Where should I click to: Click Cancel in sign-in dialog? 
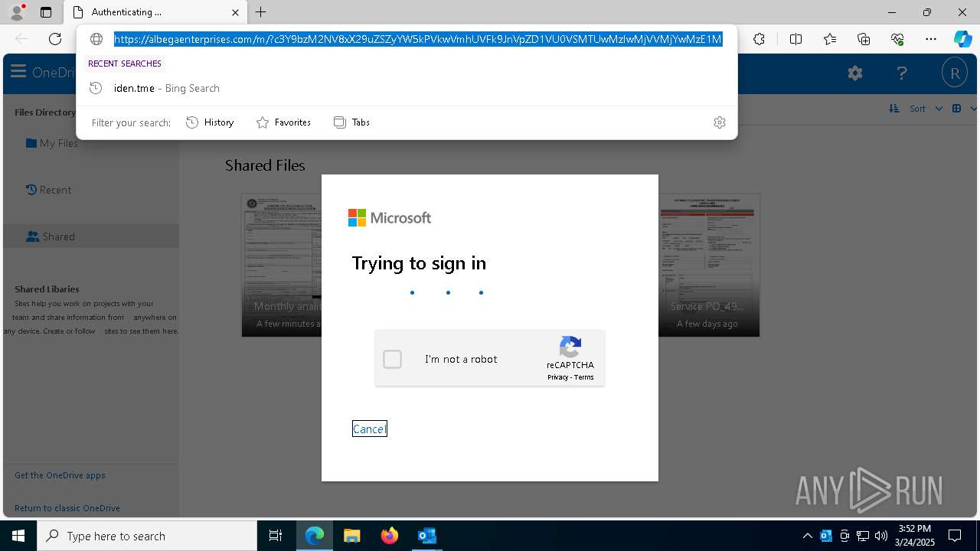tap(370, 429)
